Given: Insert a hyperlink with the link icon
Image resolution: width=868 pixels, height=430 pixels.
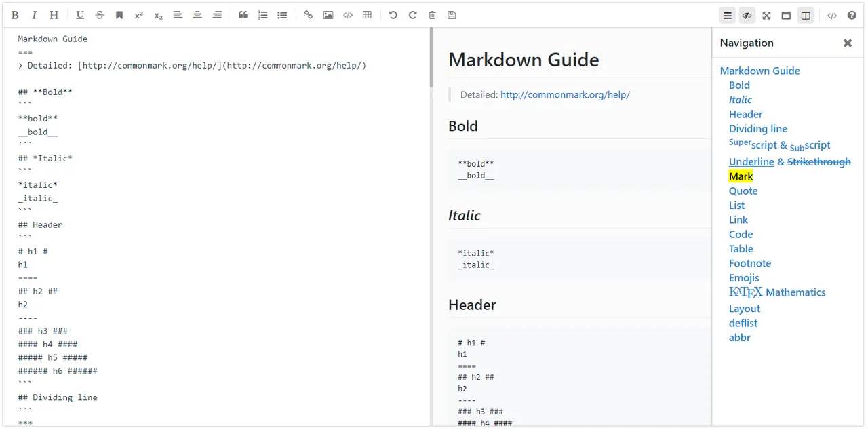Looking at the screenshot, I should point(309,15).
